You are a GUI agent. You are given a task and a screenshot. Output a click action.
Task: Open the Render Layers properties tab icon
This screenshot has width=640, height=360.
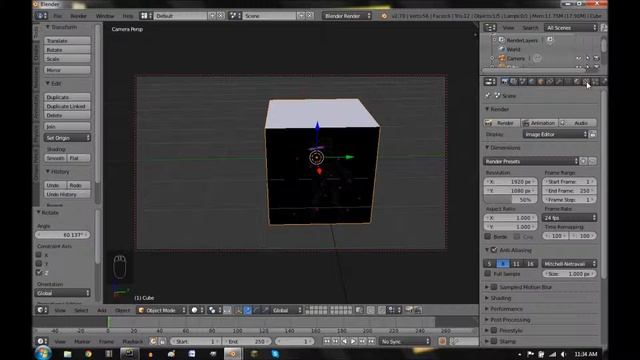point(513,82)
